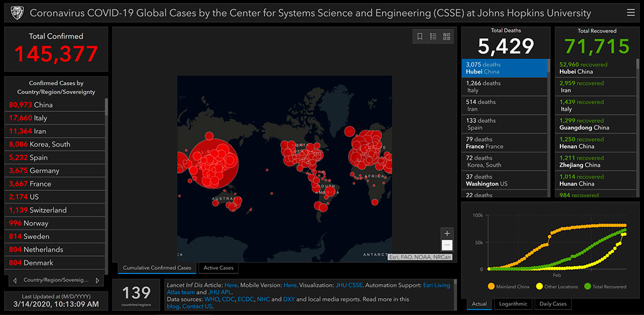Screen dimensions: 644x315
Task: Select Norway in confirmed cases list
Action: click(55, 223)
